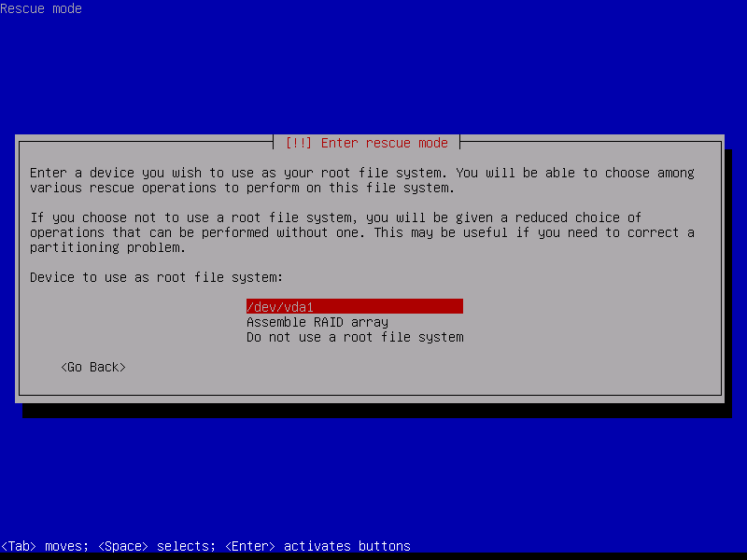Select /dev/vda1 as root file system
Viewport: 747px width, 560px height.
click(355, 307)
